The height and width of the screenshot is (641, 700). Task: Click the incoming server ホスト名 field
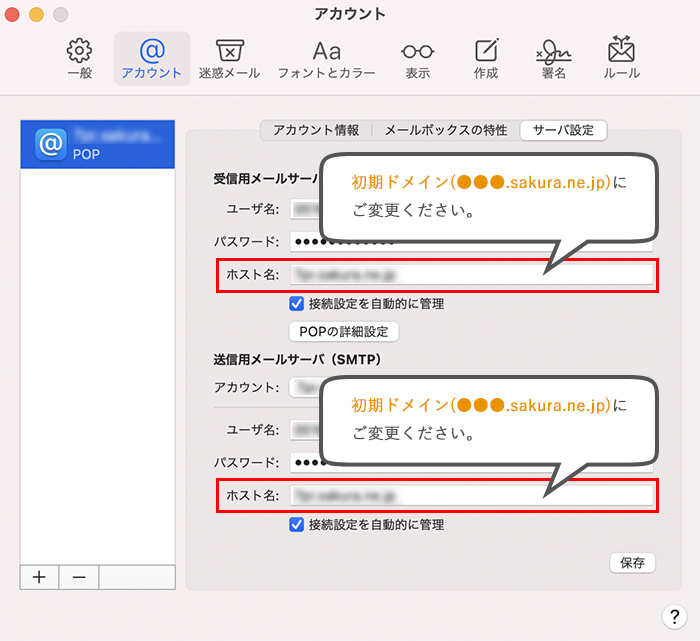[x=470, y=275]
